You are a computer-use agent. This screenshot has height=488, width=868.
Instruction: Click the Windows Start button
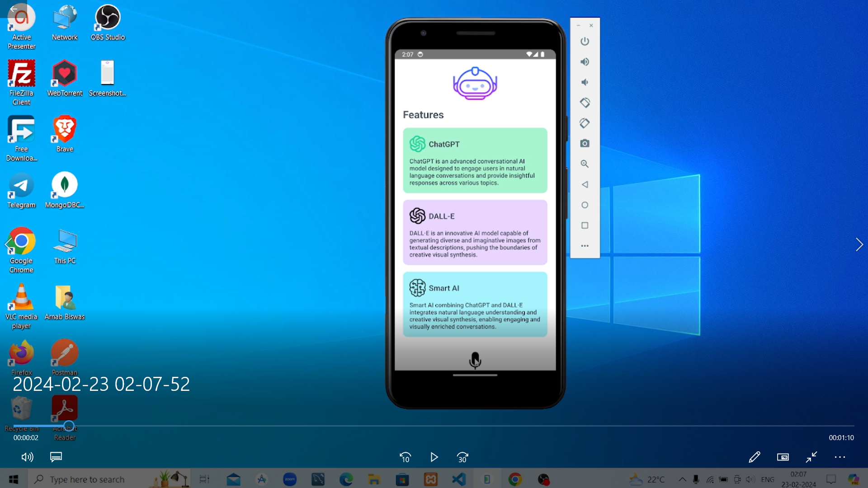(x=14, y=479)
